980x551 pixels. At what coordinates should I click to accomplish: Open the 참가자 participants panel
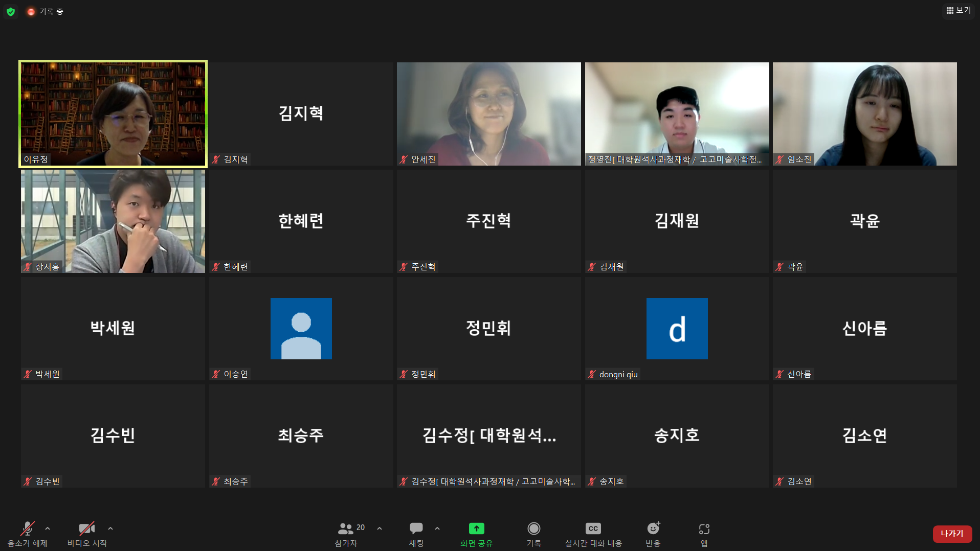346,534
